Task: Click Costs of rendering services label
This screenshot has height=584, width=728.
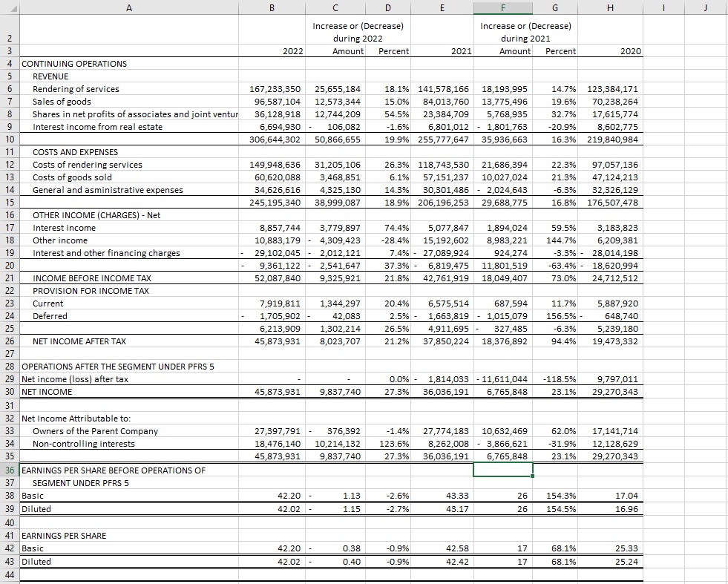Action: 88,165
